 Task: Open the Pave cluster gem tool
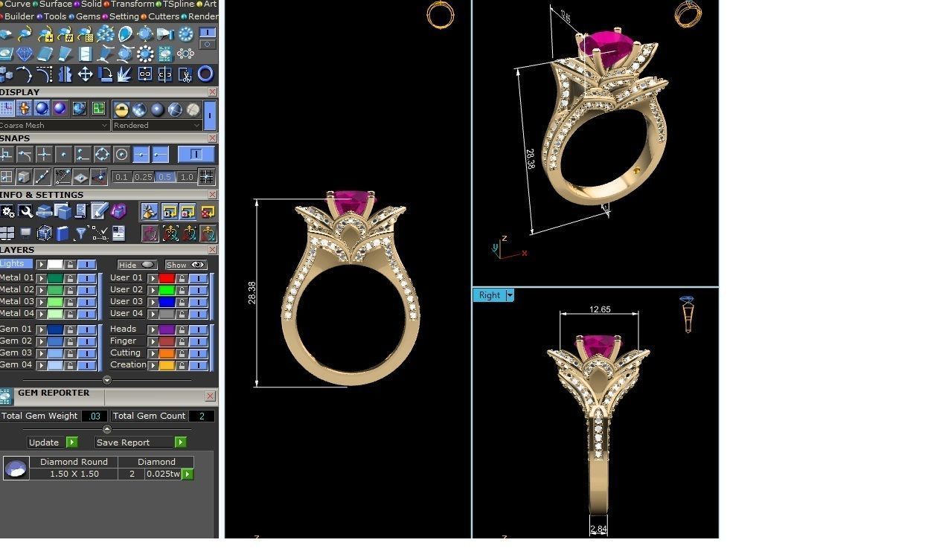[x=106, y=34]
